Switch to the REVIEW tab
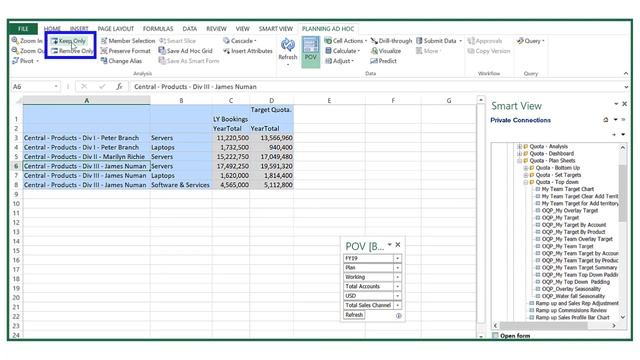 (x=216, y=29)
